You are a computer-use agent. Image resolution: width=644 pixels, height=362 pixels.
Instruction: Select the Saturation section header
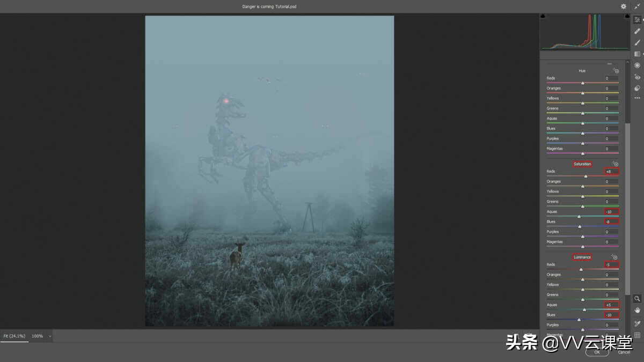[583, 164]
